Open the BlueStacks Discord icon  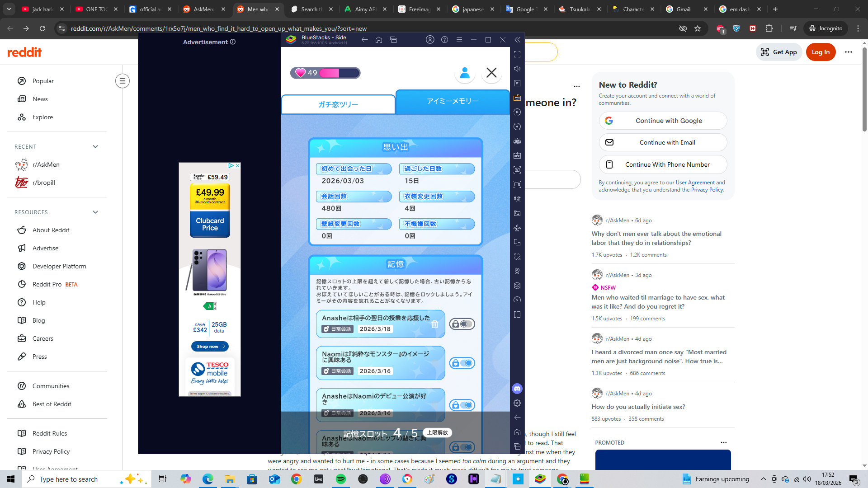click(517, 389)
